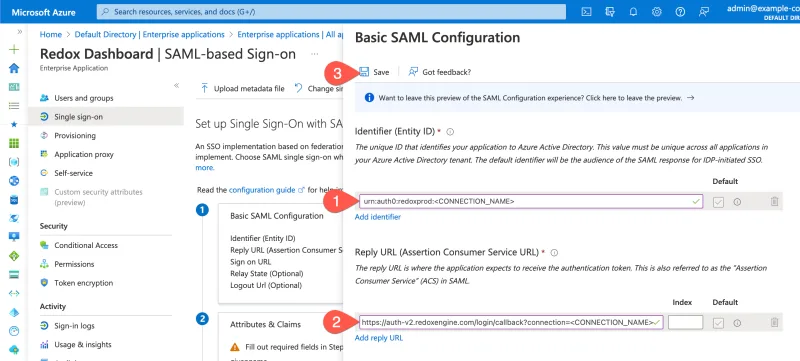This screenshot has height=361, width=800.
Task: Click Add identifier link
Action: [x=378, y=217]
